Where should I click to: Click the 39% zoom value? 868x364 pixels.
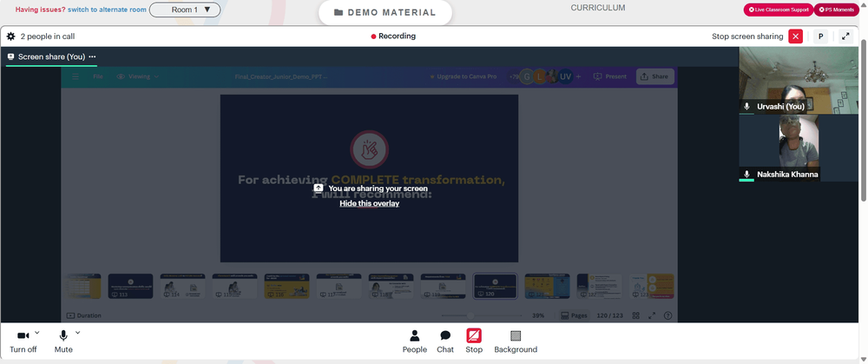538,315
